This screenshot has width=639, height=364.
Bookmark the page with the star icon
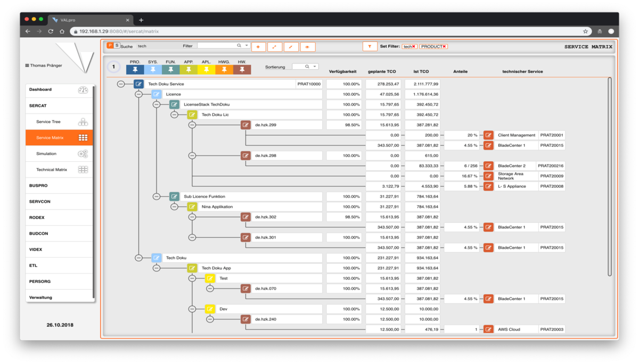coord(585,31)
